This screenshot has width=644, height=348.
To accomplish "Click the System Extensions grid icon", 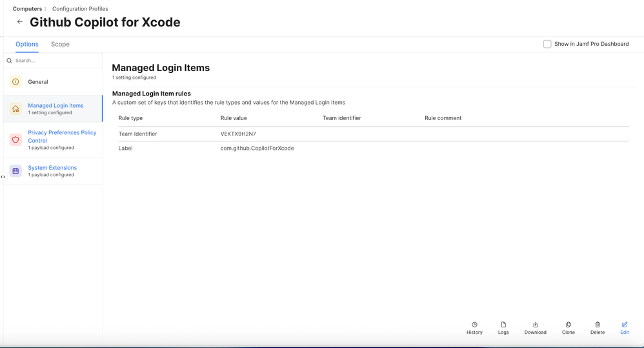I will (x=15, y=171).
